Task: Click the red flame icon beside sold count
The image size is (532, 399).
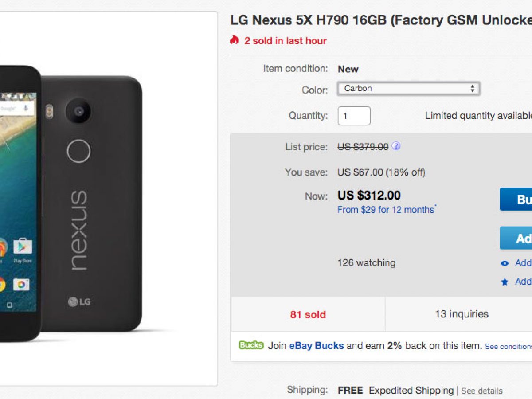Action: click(x=234, y=40)
